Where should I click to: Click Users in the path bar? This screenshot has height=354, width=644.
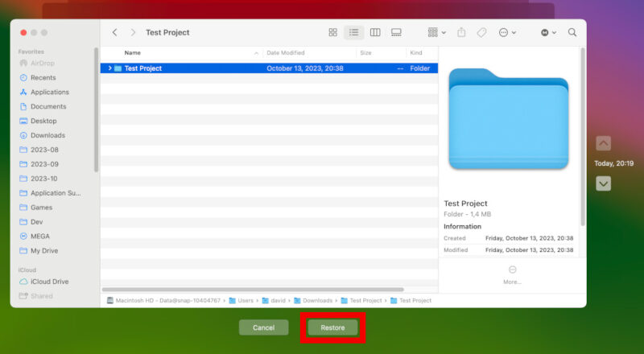coord(241,301)
